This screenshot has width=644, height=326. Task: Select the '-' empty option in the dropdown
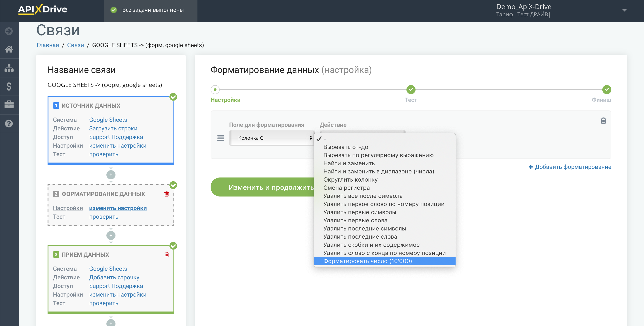pos(384,139)
